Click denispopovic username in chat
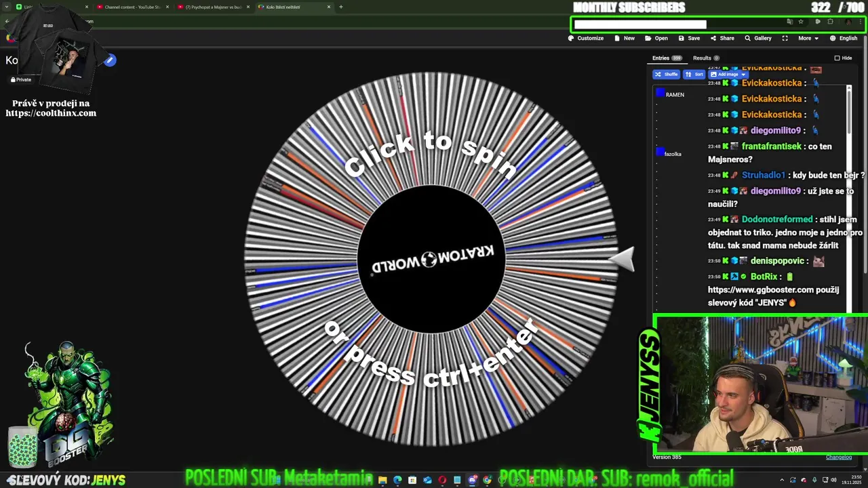 (x=777, y=261)
